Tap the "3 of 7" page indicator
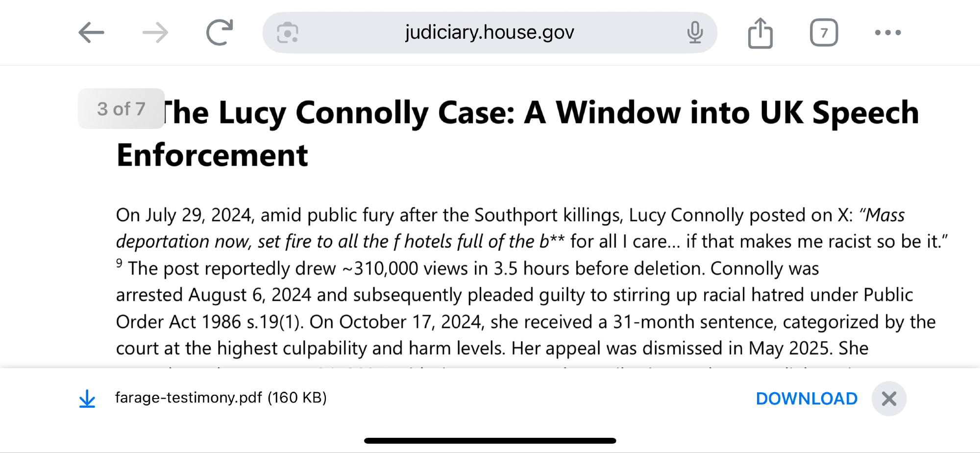This screenshot has height=453, width=980. pos(121,109)
